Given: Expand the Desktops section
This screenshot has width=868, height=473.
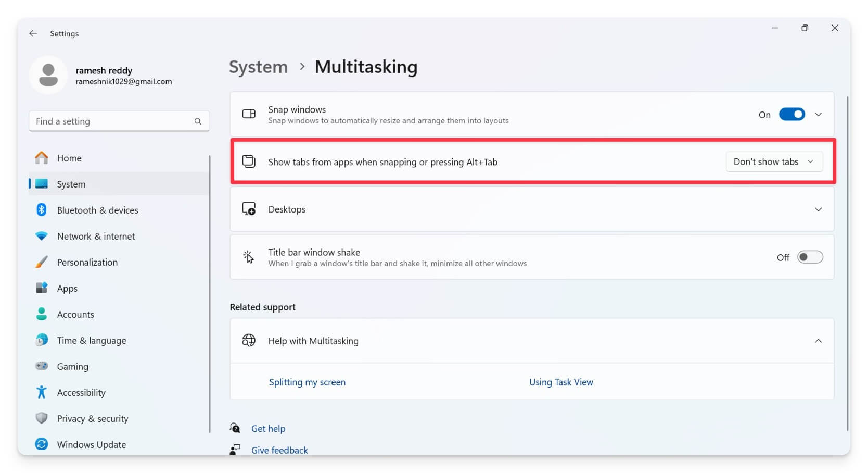Looking at the screenshot, I should point(818,209).
